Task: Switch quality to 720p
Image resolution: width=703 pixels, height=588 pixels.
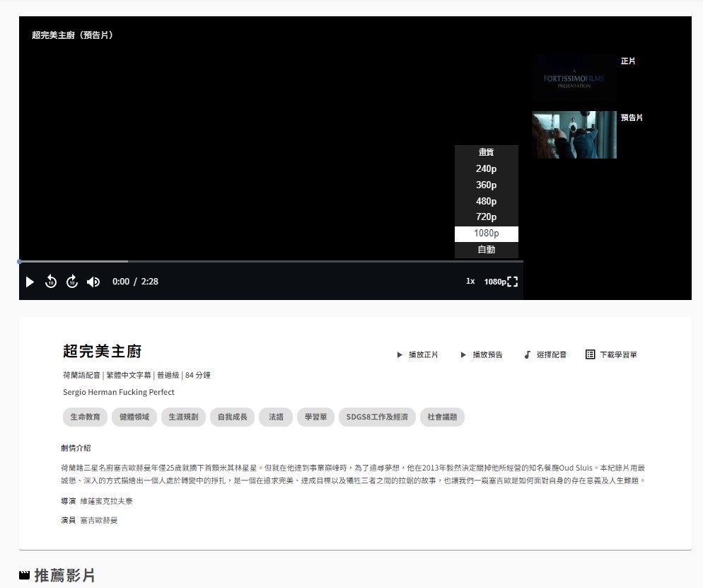Action: pyautogui.click(x=487, y=217)
